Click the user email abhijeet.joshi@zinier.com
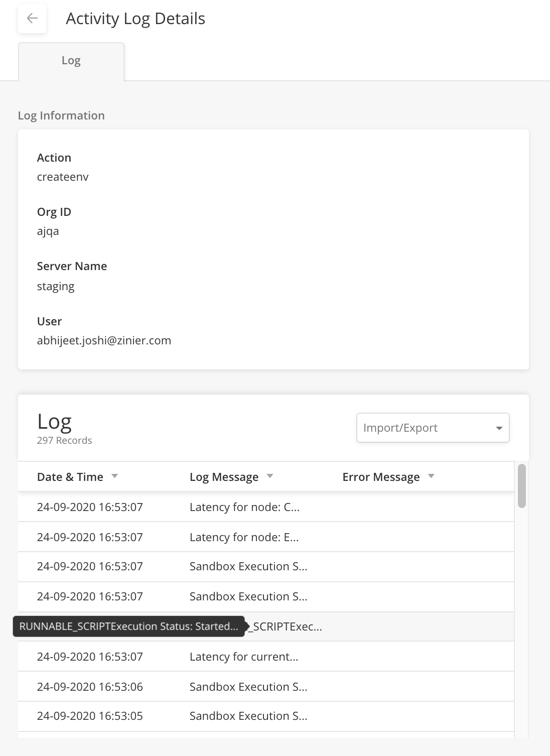 click(x=104, y=341)
